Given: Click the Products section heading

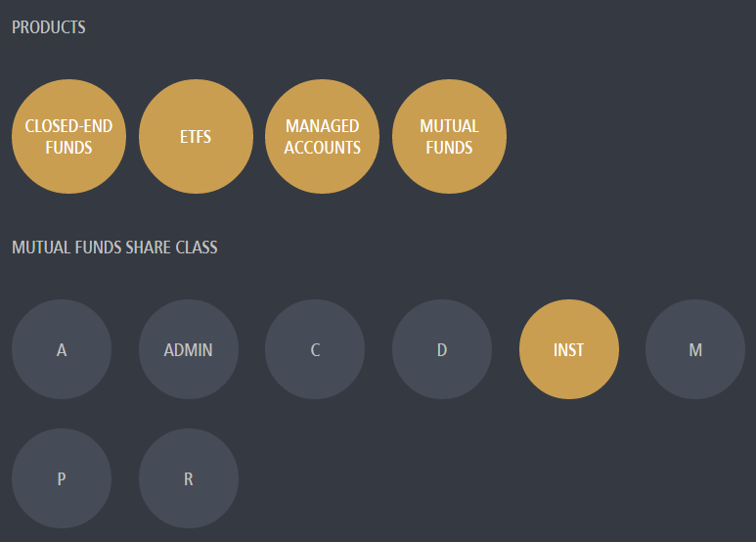Looking at the screenshot, I should point(49,27).
